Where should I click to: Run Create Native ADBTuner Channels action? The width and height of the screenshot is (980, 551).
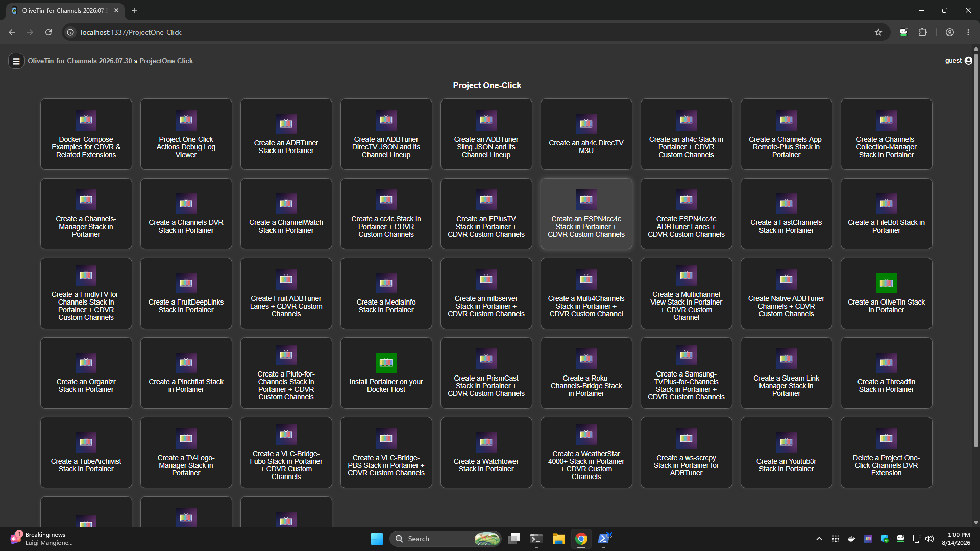coord(787,293)
